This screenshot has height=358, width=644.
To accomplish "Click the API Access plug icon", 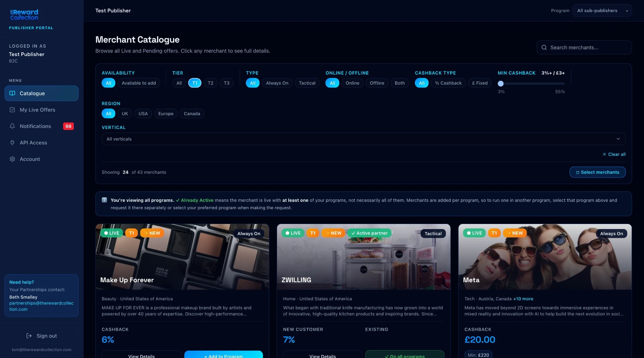I will 12,143.
